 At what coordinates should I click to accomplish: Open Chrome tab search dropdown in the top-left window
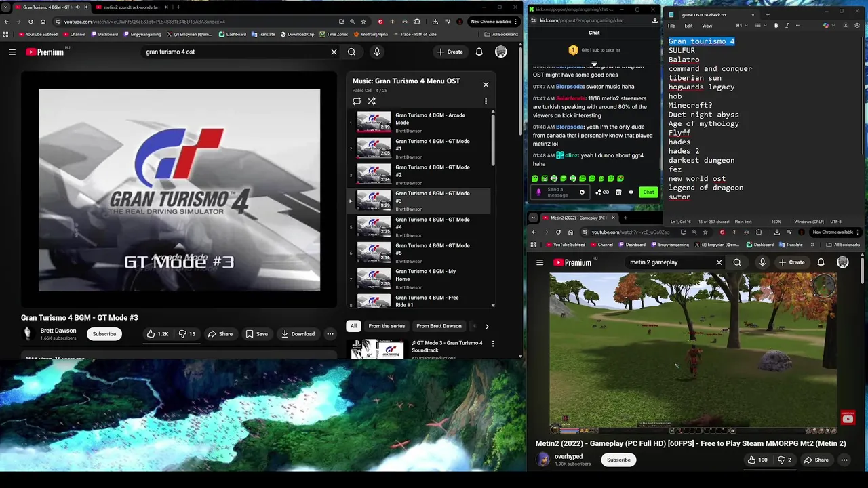click(6, 7)
